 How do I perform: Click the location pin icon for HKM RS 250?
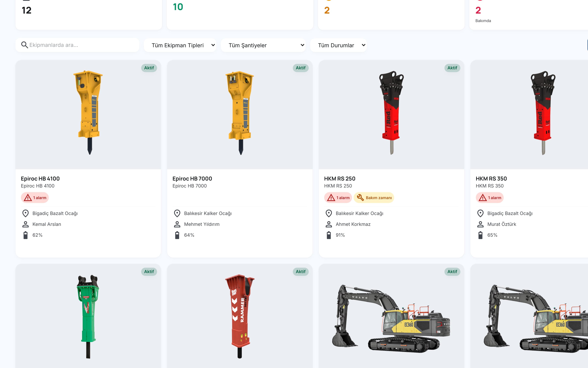pyautogui.click(x=329, y=213)
